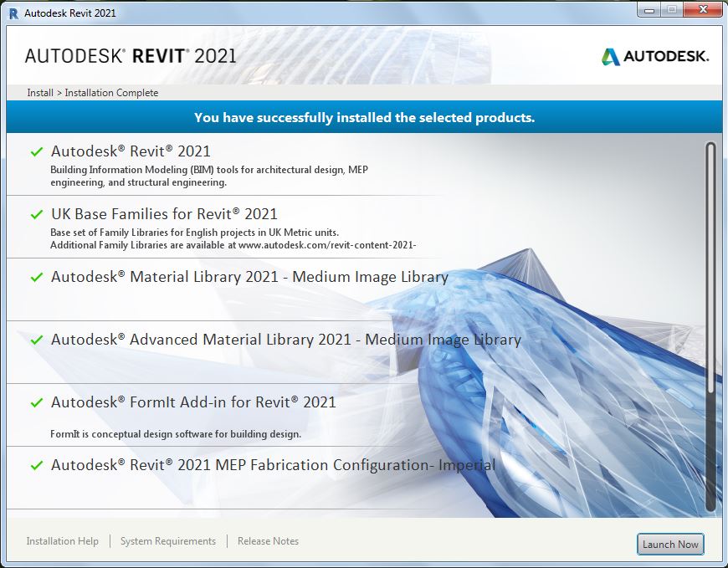Click the Revit icon in the title bar
Screen dimensions: 728x568
coord(12,13)
